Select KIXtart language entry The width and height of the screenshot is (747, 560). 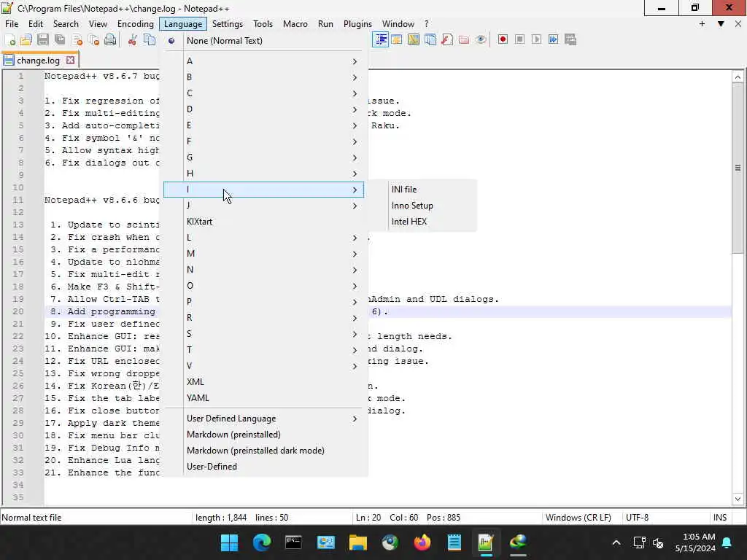(x=263, y=222)
